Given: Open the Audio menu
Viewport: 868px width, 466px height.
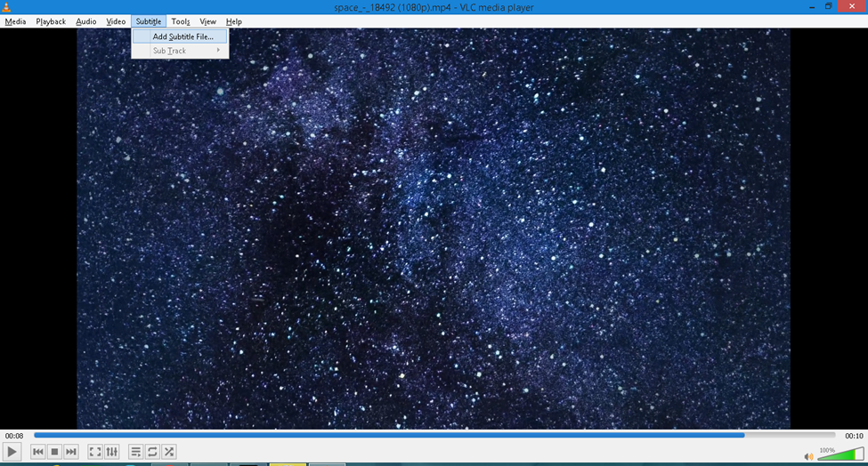Looking at the screenshot, I should pyautogui.click(x=85, y=21).
